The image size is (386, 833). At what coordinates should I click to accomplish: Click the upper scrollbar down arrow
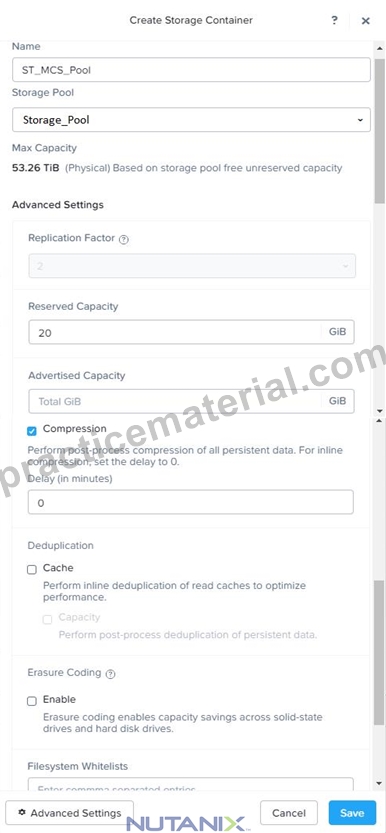(x=379, y=411)
